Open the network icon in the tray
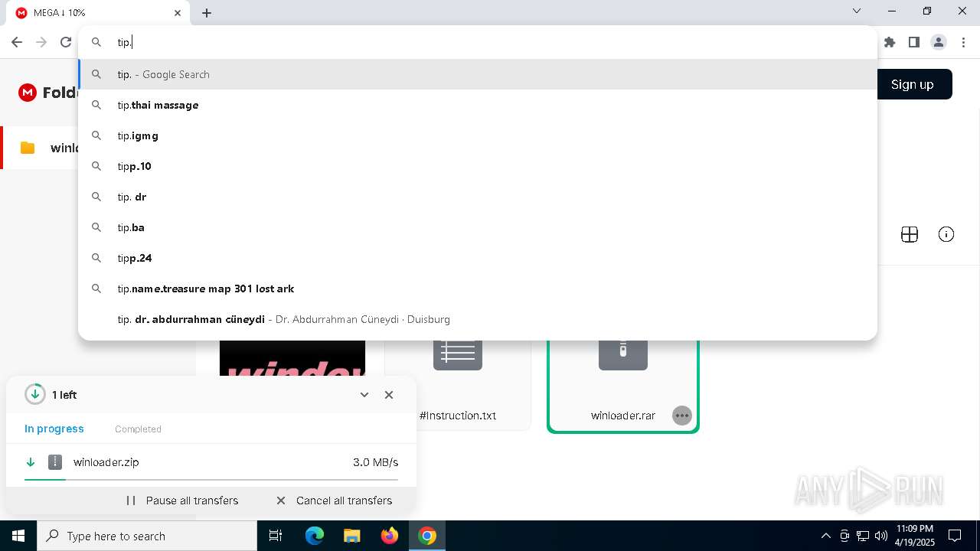The width and height of the screenshot is (980, 551). tap(863, 536)
